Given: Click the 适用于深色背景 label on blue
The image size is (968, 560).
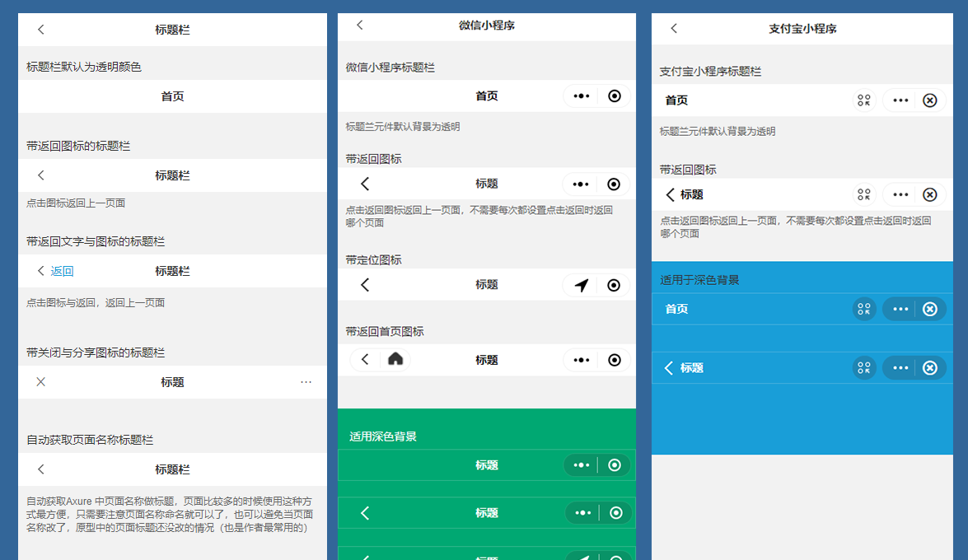Looking at the screenshot, I should tap(699, 280).
